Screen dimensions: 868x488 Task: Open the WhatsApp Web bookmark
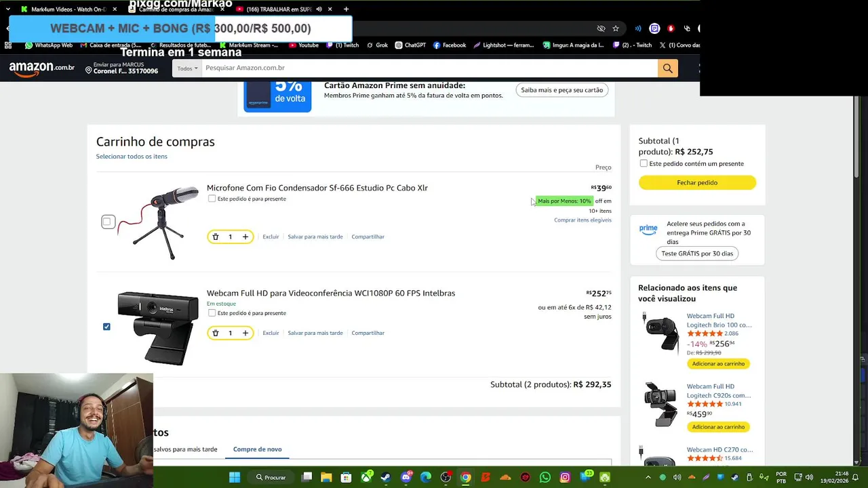point(49,45)
